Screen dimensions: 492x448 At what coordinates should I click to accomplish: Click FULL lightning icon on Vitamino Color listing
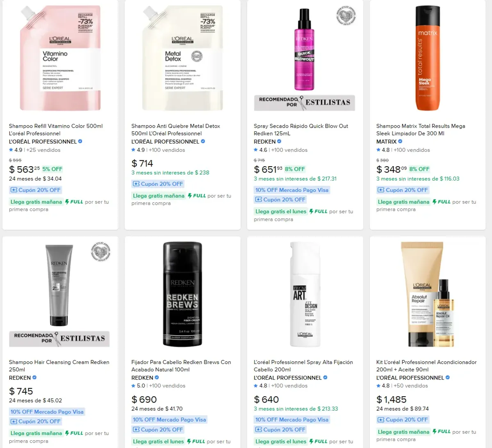[67, 202]
